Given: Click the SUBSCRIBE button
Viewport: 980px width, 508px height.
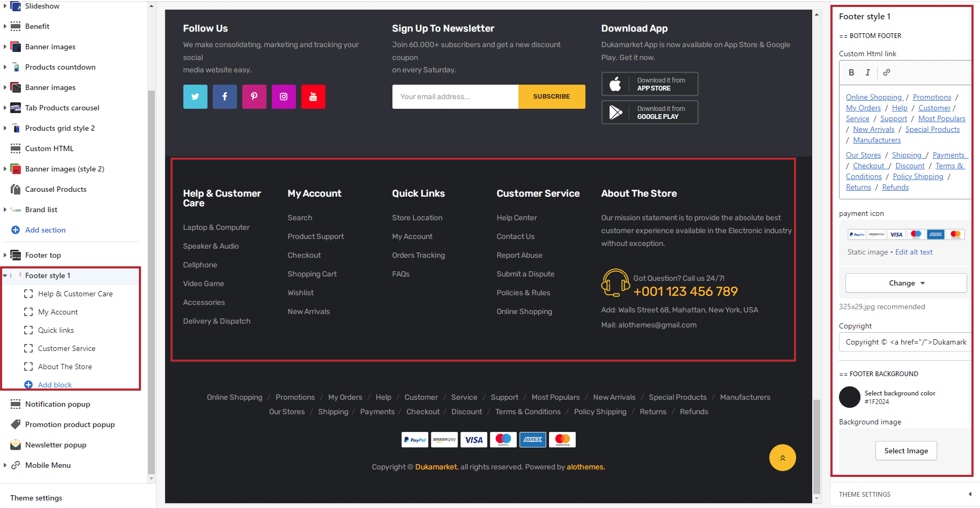Looking at the screenshot, I should click(x=551, y=96).
